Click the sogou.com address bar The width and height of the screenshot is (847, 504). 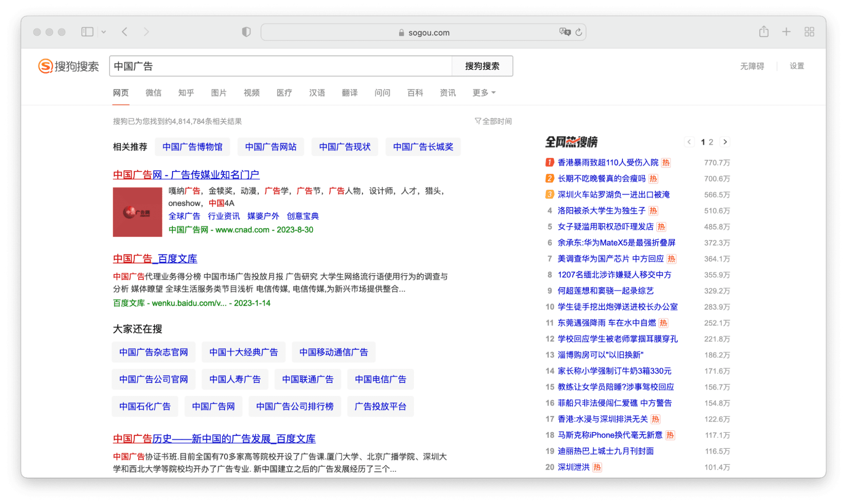pos(423,32)
